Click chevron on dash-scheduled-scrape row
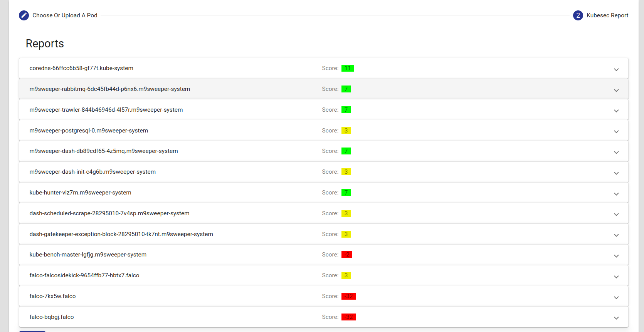The height and width of the screenshot is (332, 644). 616,214
